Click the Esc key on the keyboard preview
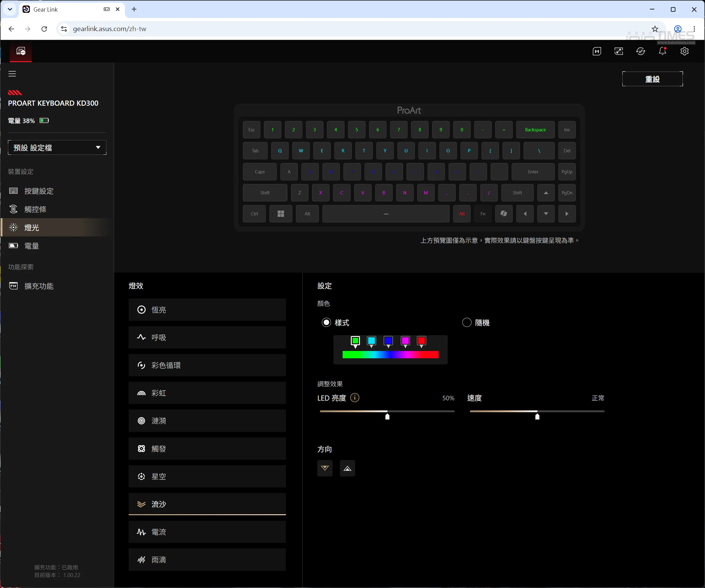Image resolution: width=705 pixels, height=588 pixels. [x=251, y=129]
